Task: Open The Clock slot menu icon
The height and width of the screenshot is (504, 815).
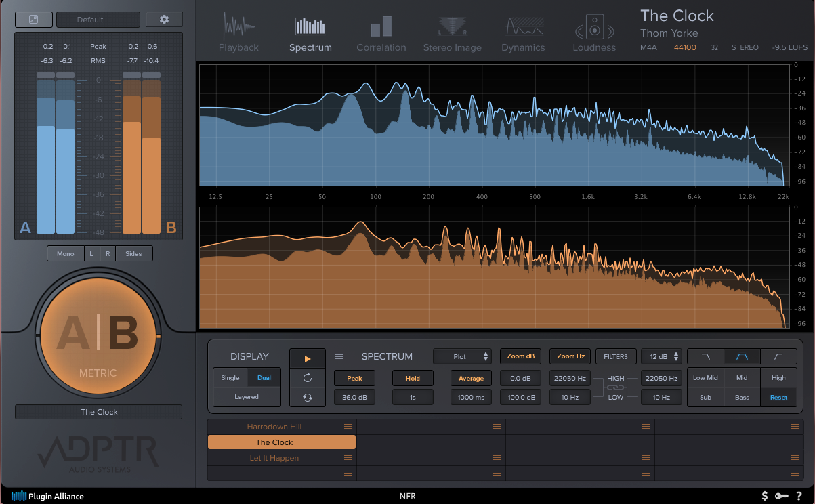Action: (x=348, y=442)
